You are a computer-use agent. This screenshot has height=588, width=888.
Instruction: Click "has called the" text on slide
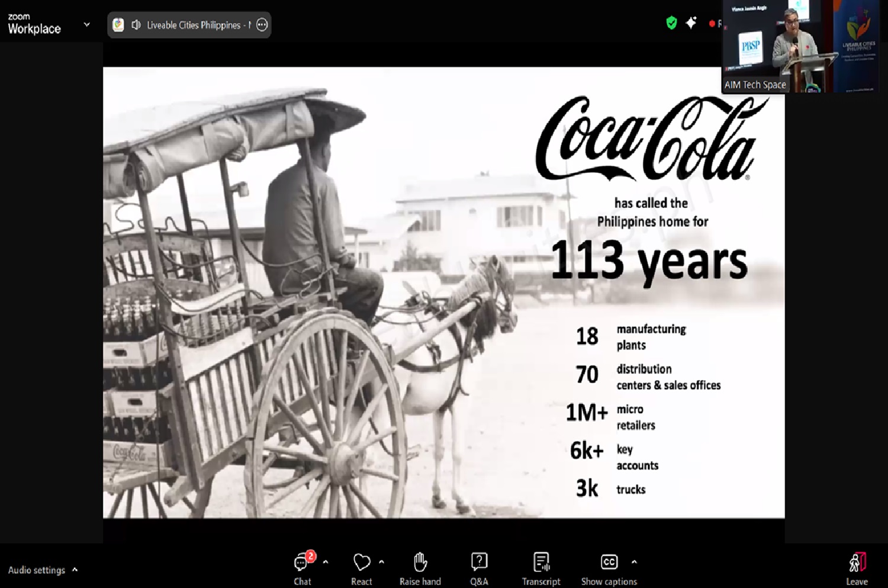[x=651, y=203]
